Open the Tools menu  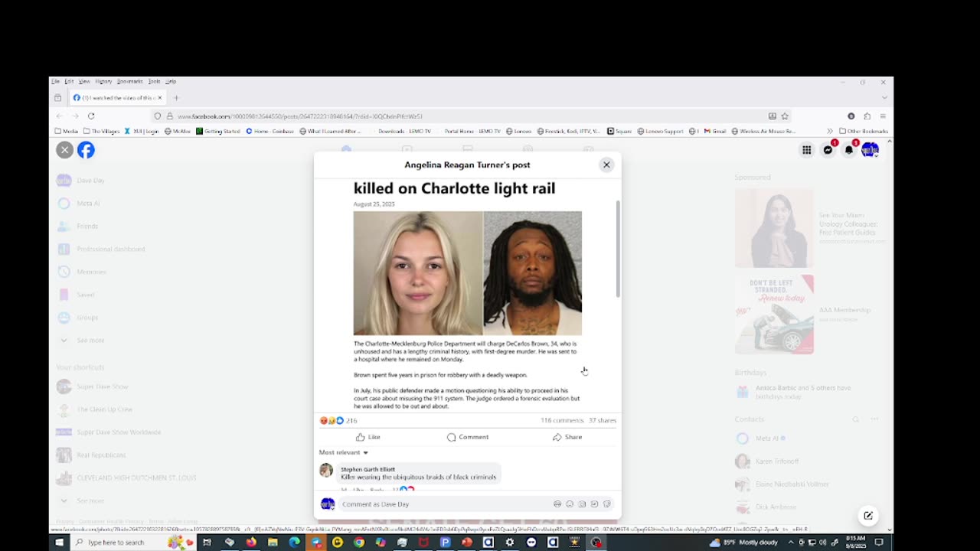coord(154,81)
